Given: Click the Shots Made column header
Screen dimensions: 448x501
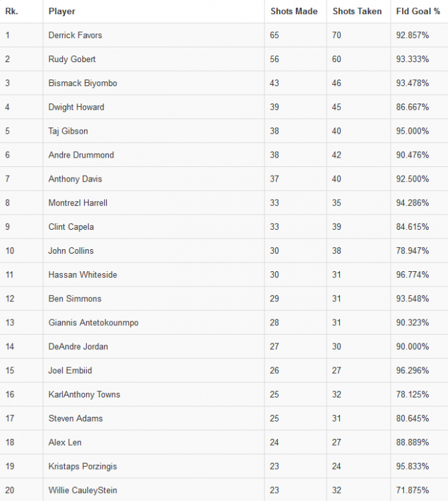Looking at the screenshot, I should 294,11.
